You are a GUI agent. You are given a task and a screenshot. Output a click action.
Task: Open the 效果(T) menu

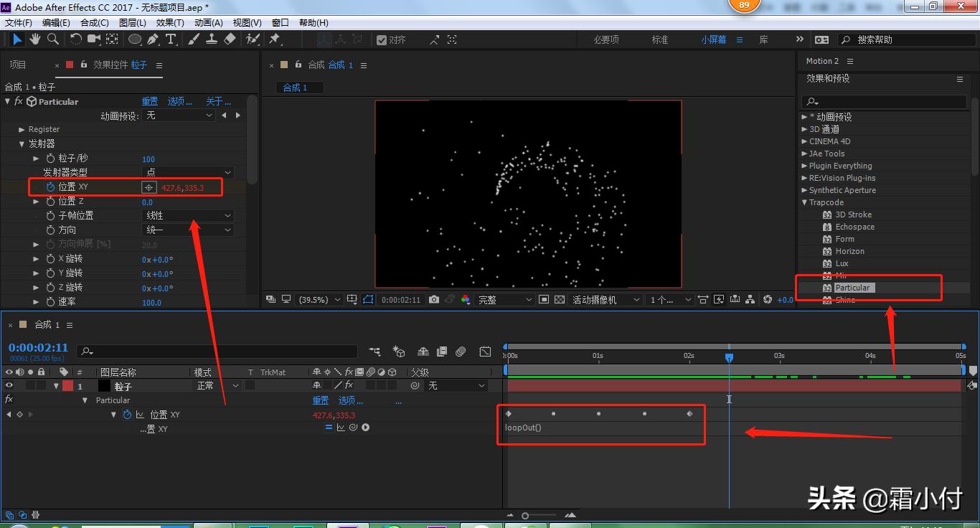point(170,23)
